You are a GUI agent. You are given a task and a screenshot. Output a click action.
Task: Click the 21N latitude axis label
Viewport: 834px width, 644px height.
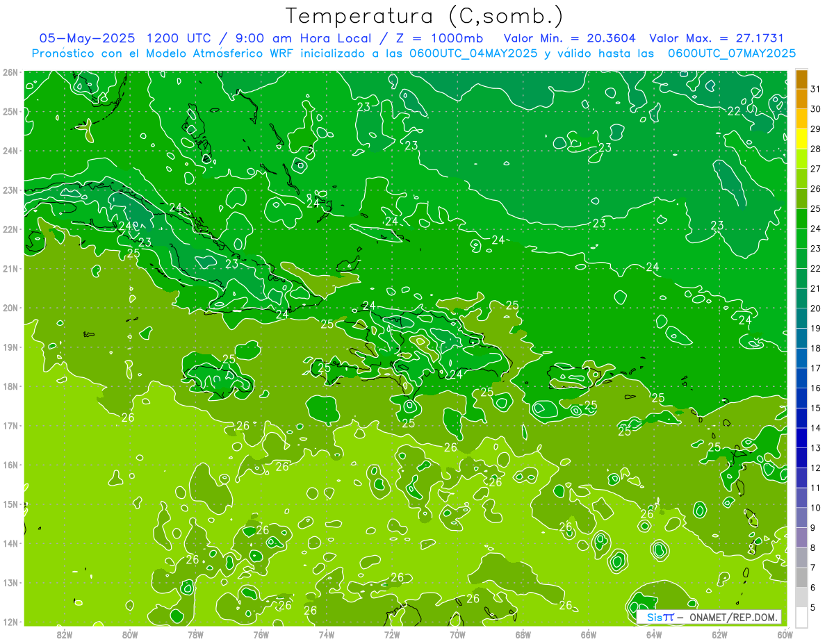coord(10,268)
